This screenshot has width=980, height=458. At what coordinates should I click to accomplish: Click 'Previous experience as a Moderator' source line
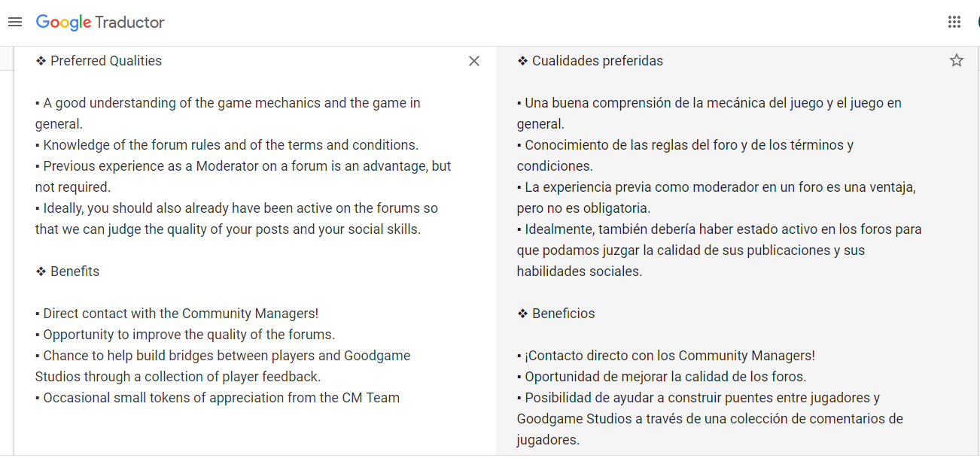coord(246,166)
